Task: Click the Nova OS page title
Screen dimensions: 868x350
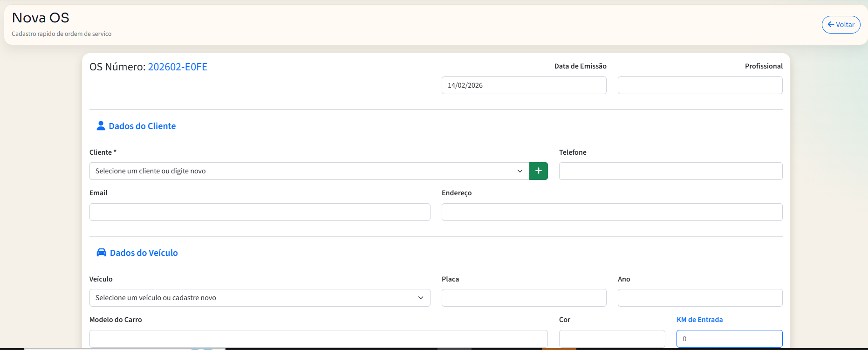Action: point(41,18)
